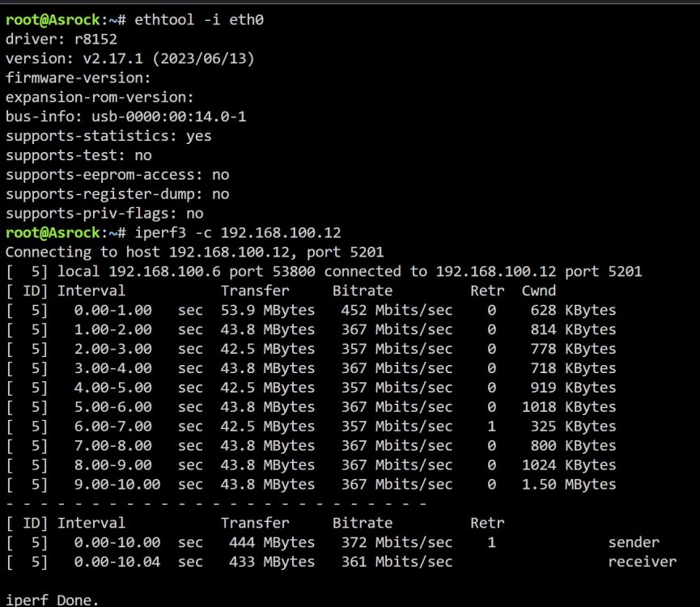The height and width of the screenshot is (607, 700).
Task: Select the 'bus-info: usb-0000:00:14.0-1' line
Action: click(125, 117)
